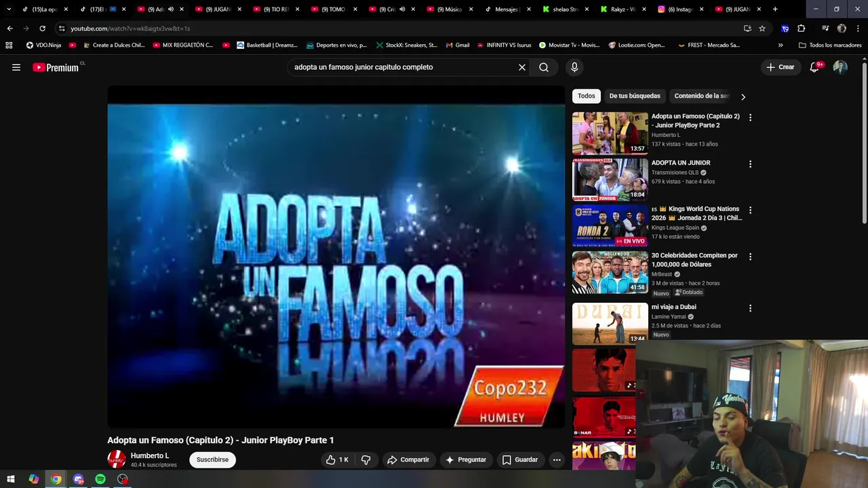
Task: Open Chrome from the taskbar
Action: 56,479
